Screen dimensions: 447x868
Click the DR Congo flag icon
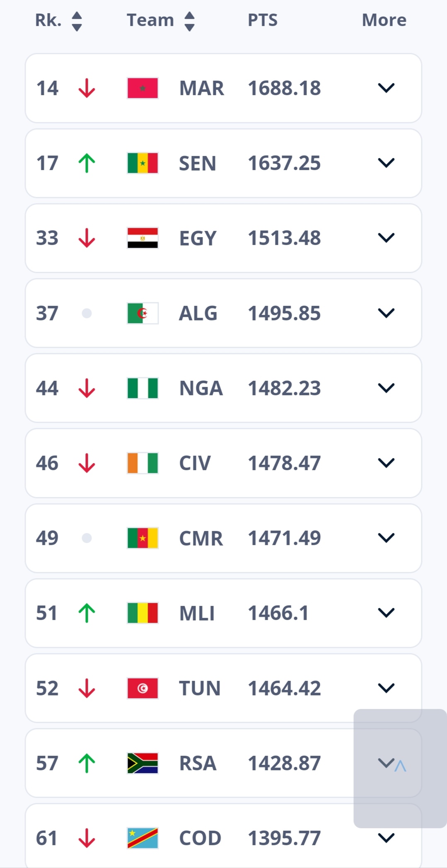143,838
